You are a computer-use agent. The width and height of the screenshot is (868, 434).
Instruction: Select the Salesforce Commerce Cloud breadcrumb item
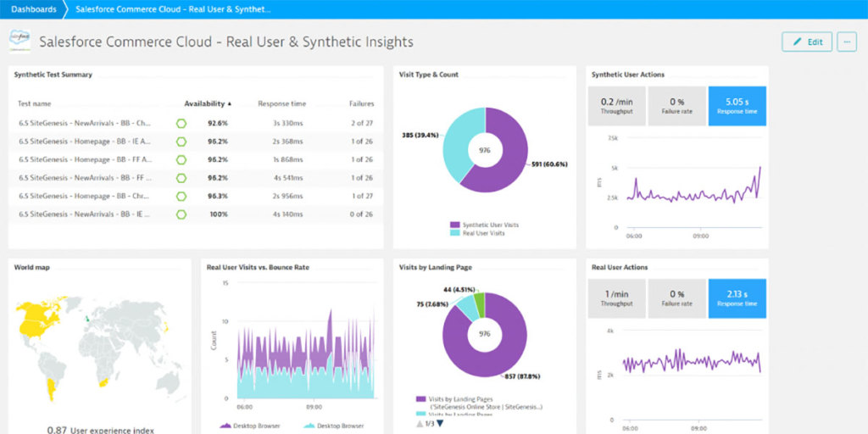pyautogui.click(x=173, y=9)
